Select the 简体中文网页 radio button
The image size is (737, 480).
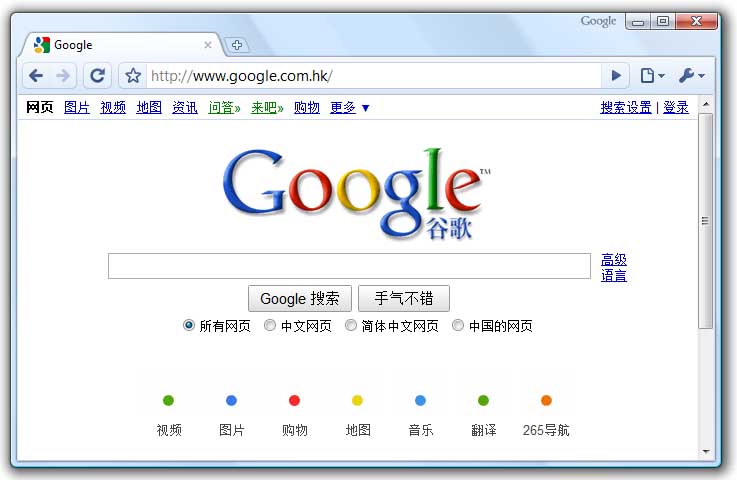351,325
